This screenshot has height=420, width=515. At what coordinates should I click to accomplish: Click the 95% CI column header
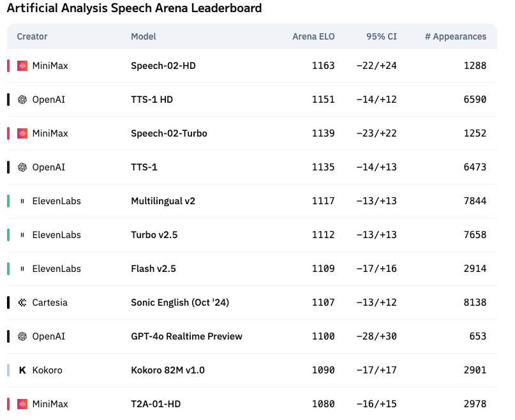pos(382,36)
